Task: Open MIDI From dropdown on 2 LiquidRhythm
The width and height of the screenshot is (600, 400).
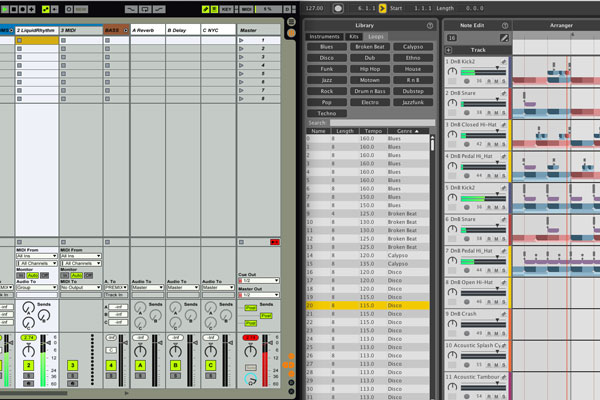Action: pos(37,256)
